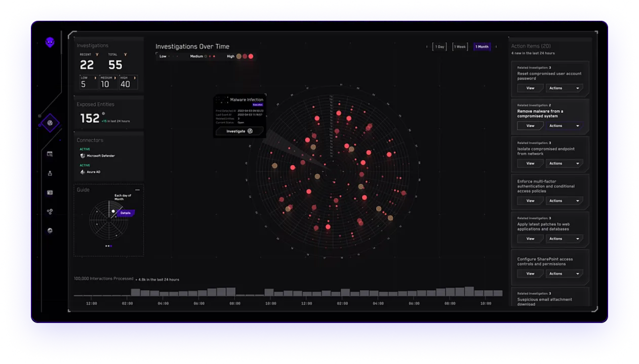The image size is (639, 364).
Task: Open Actions dropdown for Reset compromised password
Action: pos(564,88)
